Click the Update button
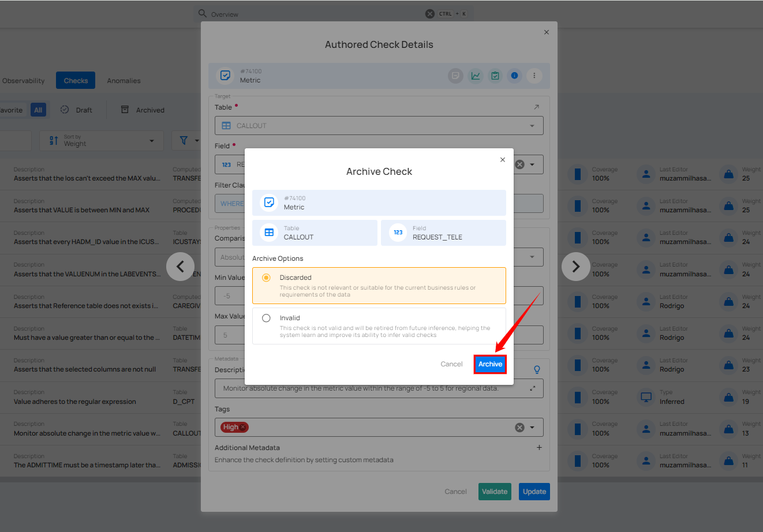The image size is (763, 532). (534, 492)
